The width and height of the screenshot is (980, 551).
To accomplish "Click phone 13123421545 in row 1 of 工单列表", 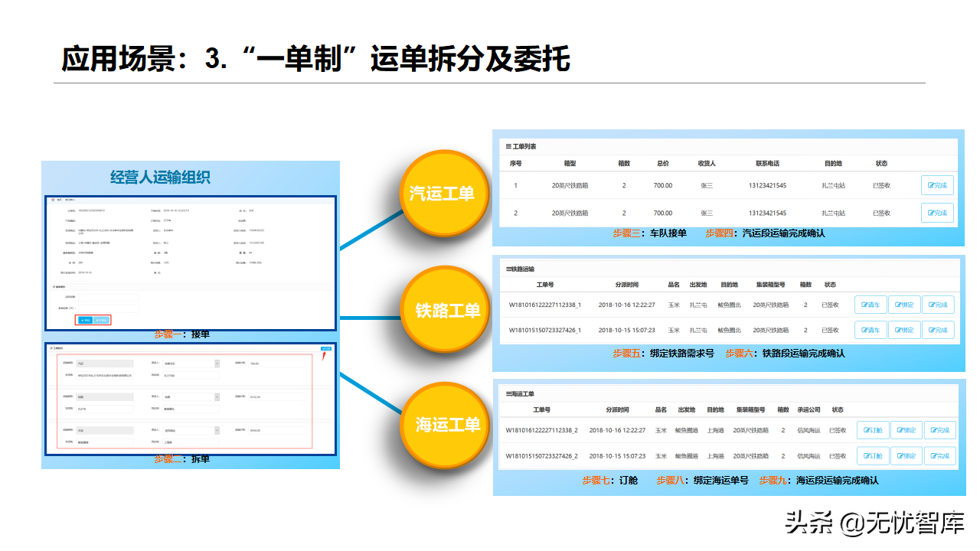I will [x=767, y=185].
